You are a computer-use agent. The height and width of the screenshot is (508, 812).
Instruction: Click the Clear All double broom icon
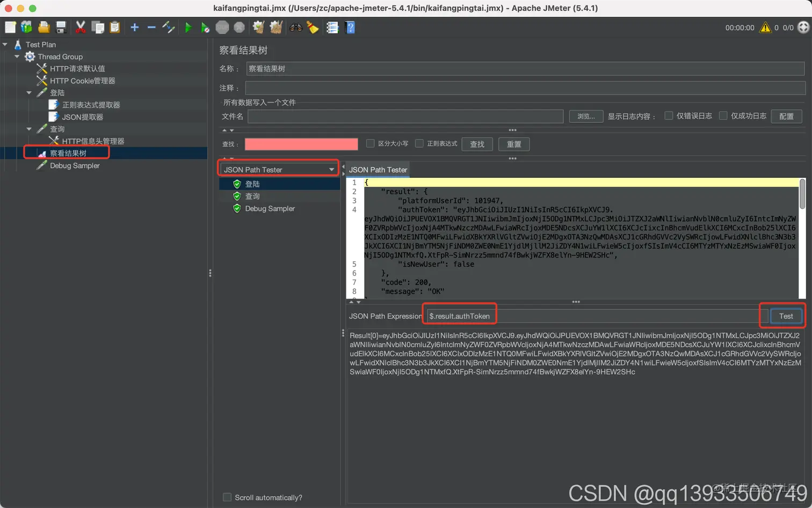276,27
